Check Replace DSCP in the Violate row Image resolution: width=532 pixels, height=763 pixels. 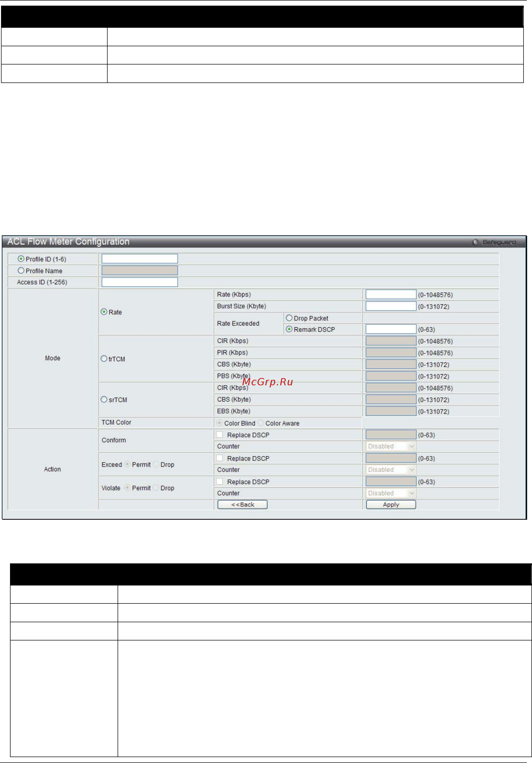[x=220, y=481]
